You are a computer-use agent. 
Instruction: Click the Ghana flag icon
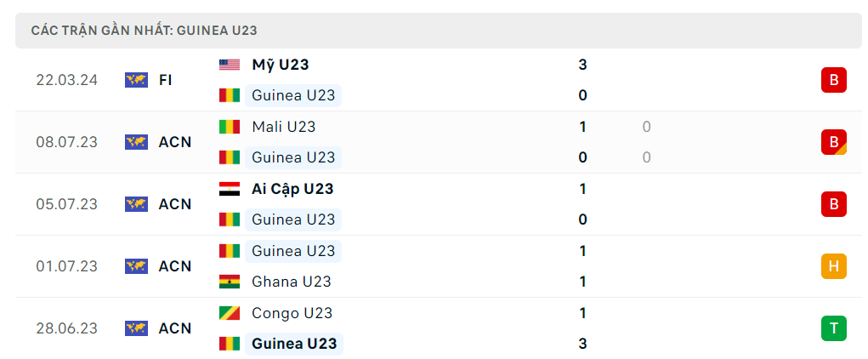(x=229, y=282)
